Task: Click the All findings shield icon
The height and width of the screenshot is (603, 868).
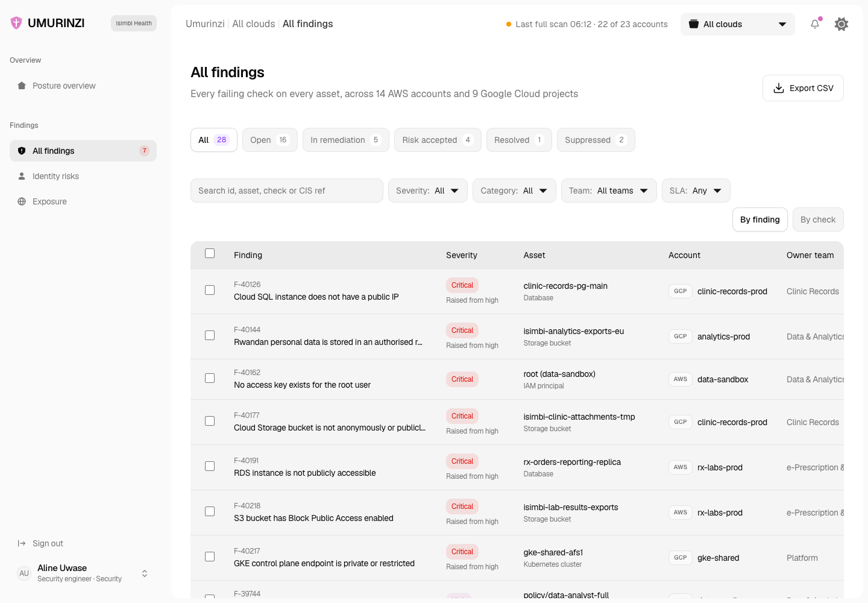Action: click(x=22, y=151)
